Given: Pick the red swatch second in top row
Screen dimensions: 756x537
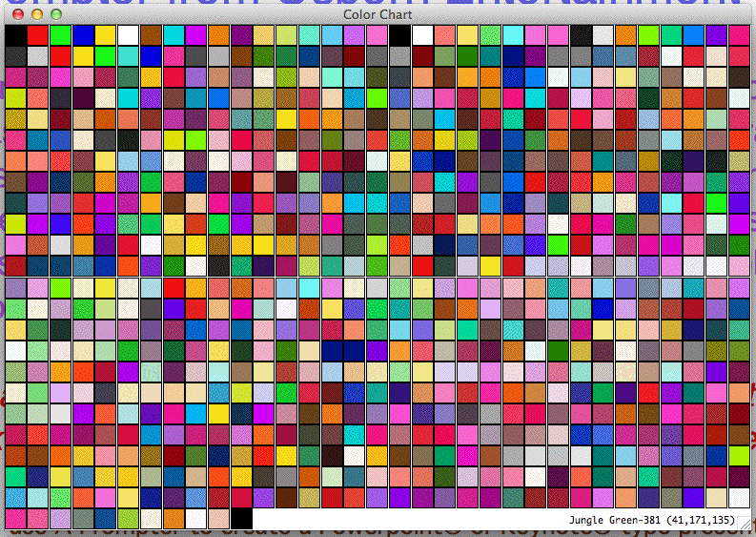Looking at the screenshot, I should pos(38,34).
